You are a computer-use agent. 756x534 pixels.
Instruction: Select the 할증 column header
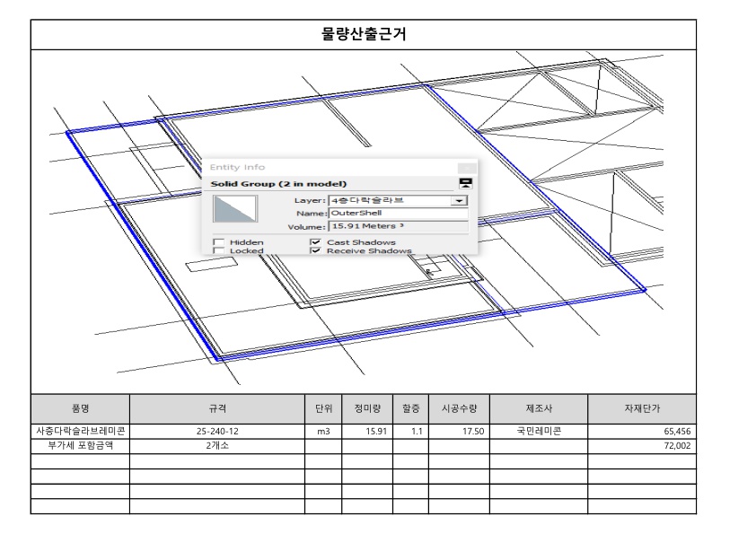(411, 408)
